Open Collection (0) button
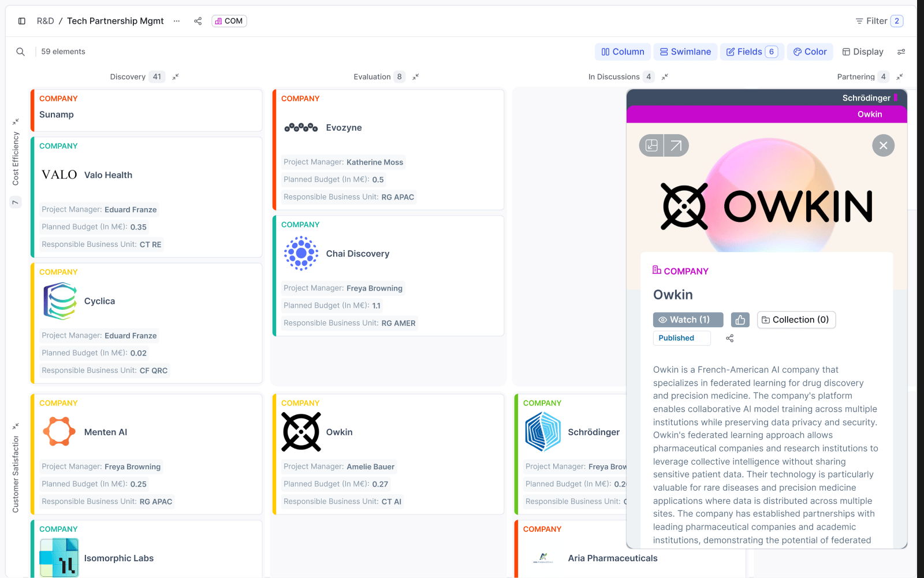The width and height of the screenshot is (924, 578). pos(796,320)
